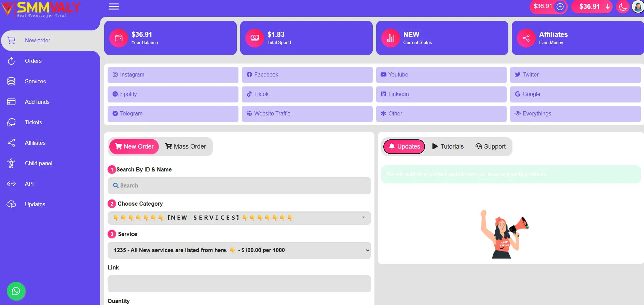644x305 pixels.
Task: Click the New order cart icon
Action: coord(11,40)
